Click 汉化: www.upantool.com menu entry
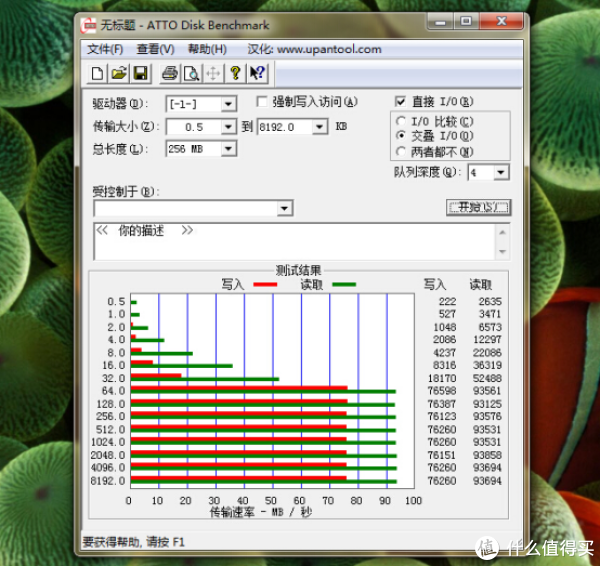Viewport: 600px width, 566px height. [314, 49]
